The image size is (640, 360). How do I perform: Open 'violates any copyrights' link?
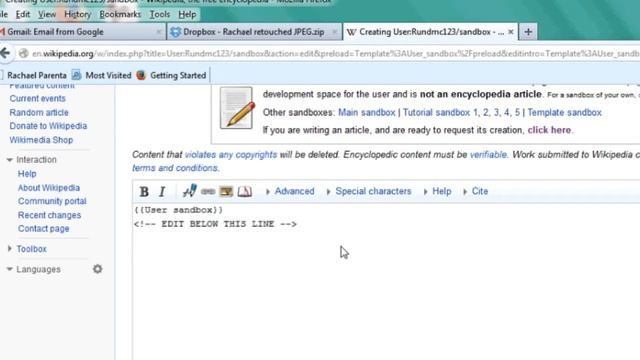(x=231, y=154)
